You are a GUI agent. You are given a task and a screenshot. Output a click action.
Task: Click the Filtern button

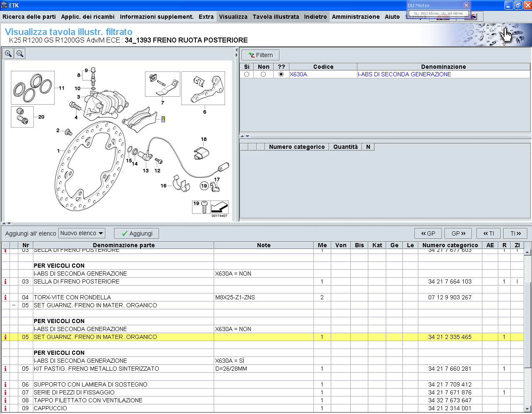point(260,55)
